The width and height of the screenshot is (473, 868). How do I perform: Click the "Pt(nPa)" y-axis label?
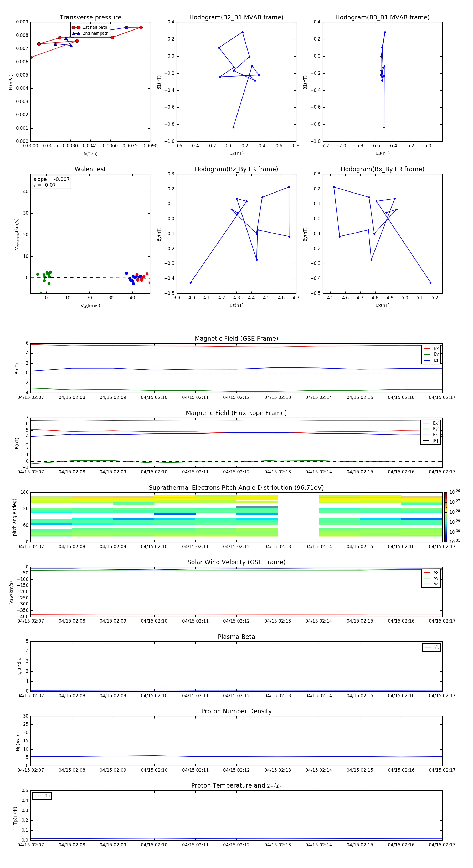pyautogui.click(x=11, y=82)
